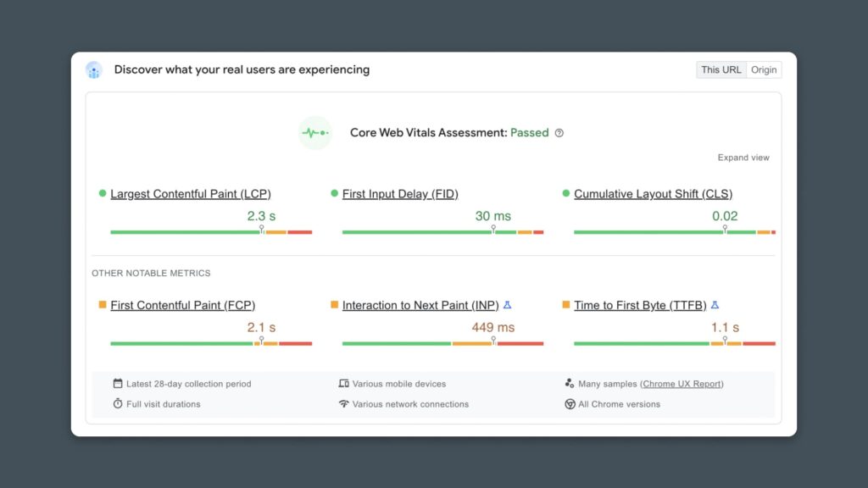Switch to Origin view

click(x=764, y=69)
